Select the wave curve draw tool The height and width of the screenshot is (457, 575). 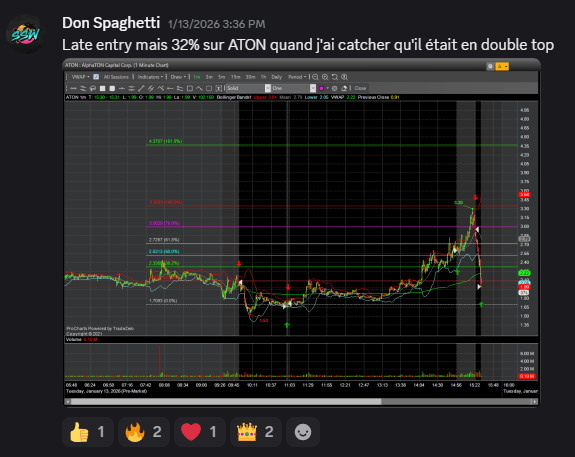click(x=199, y=88)
